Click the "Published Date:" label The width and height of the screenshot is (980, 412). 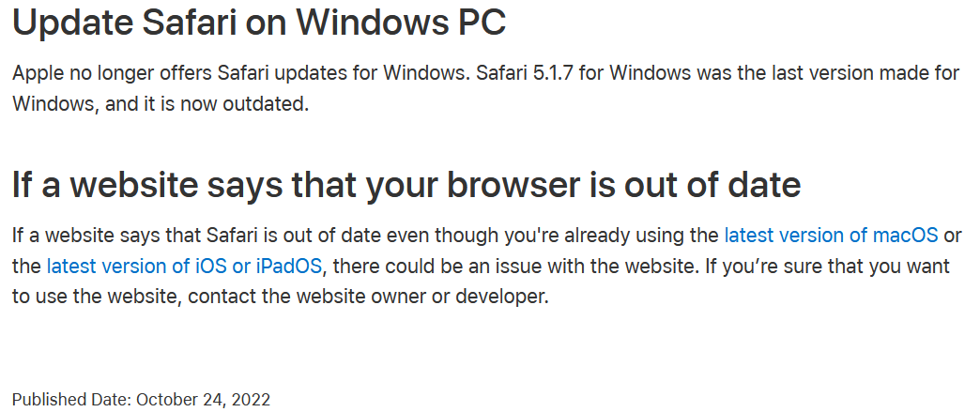click(x=72, y=399)
